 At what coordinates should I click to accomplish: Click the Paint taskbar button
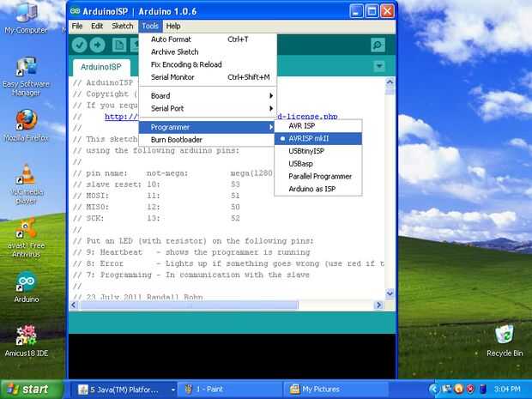click(x=229, y=390)
